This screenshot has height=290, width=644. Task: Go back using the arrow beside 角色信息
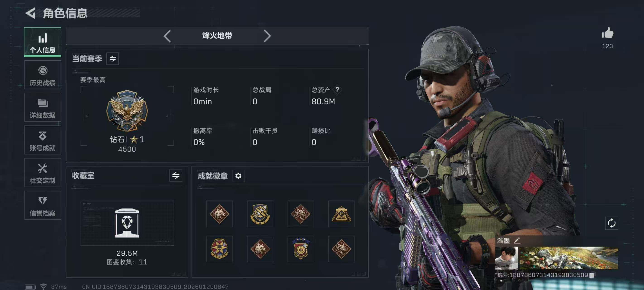tap(31, 13)
